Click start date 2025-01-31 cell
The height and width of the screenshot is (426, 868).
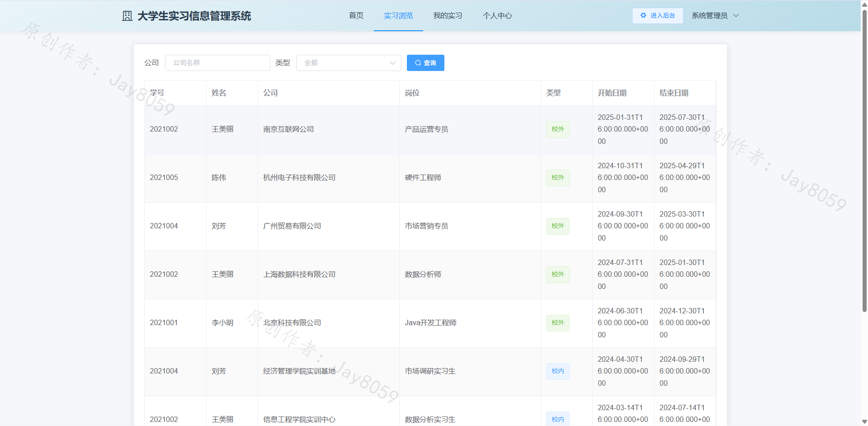623,129
